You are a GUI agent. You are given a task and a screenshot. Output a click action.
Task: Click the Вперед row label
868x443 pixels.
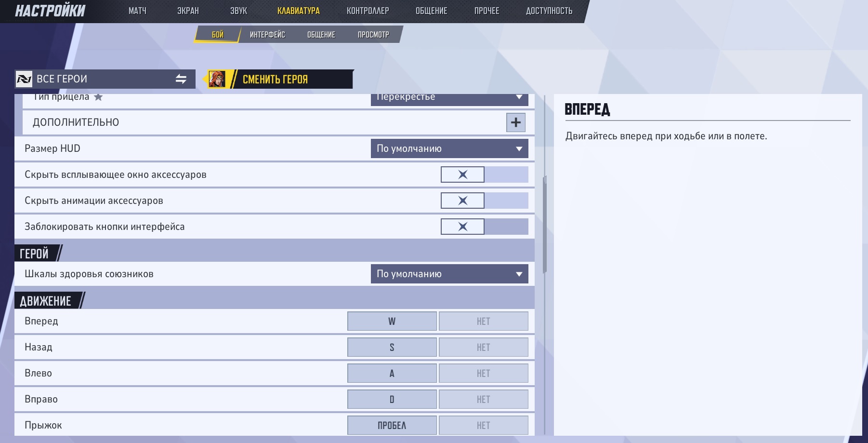click(41, 321)
